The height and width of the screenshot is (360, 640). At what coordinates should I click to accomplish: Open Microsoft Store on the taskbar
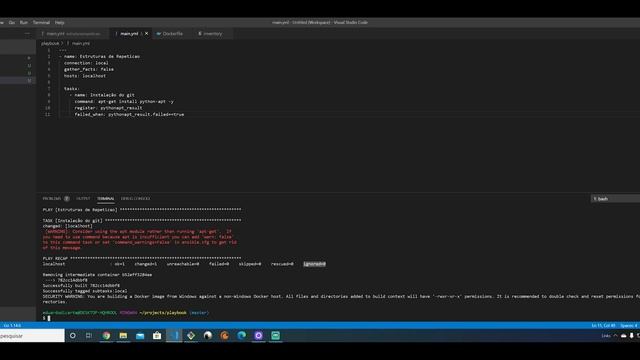coord(157,336)
